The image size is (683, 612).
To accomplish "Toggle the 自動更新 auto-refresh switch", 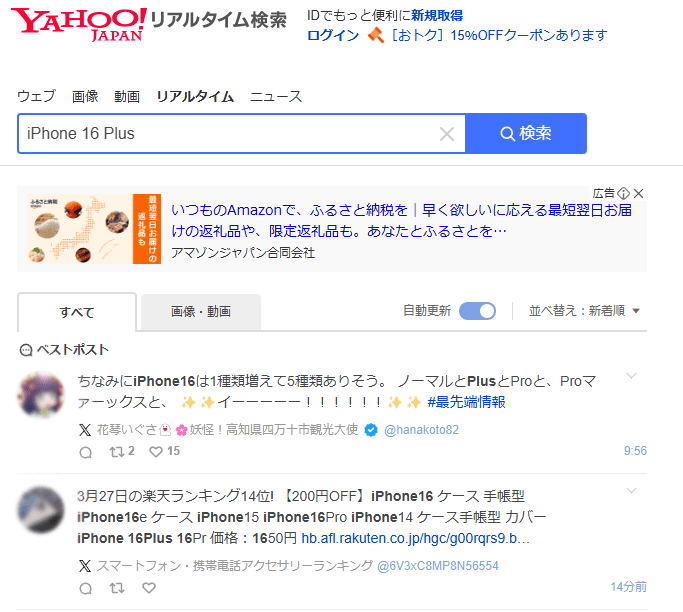I will pos(477,311).
